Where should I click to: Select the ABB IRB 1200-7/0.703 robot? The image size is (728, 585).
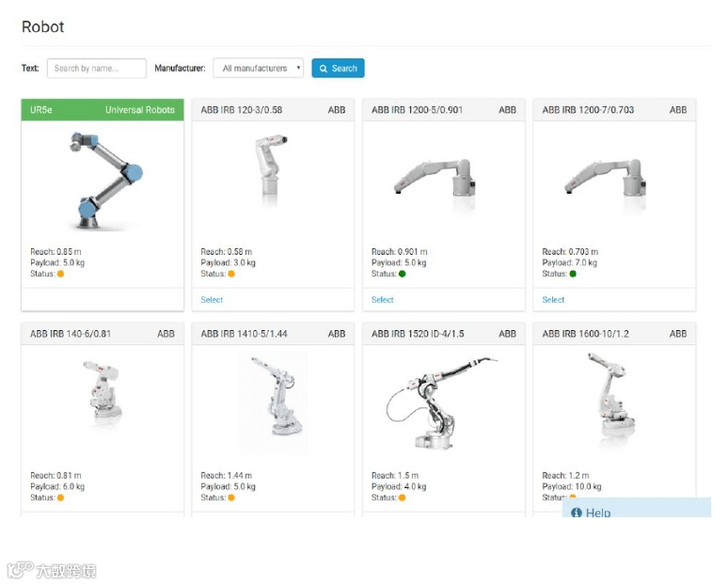point(553,300)
